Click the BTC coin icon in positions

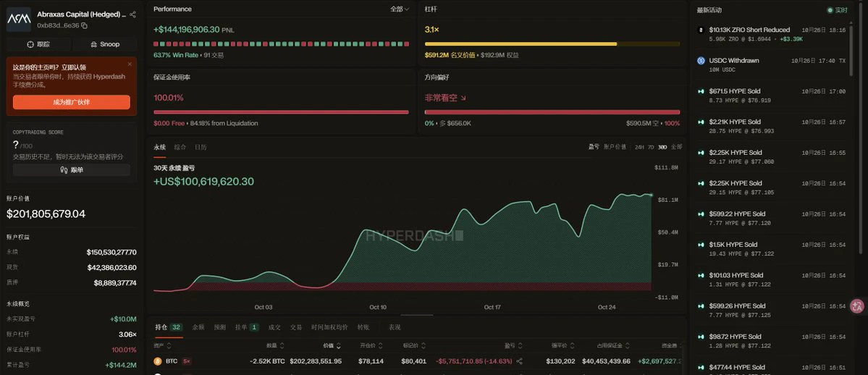[158, 361]
